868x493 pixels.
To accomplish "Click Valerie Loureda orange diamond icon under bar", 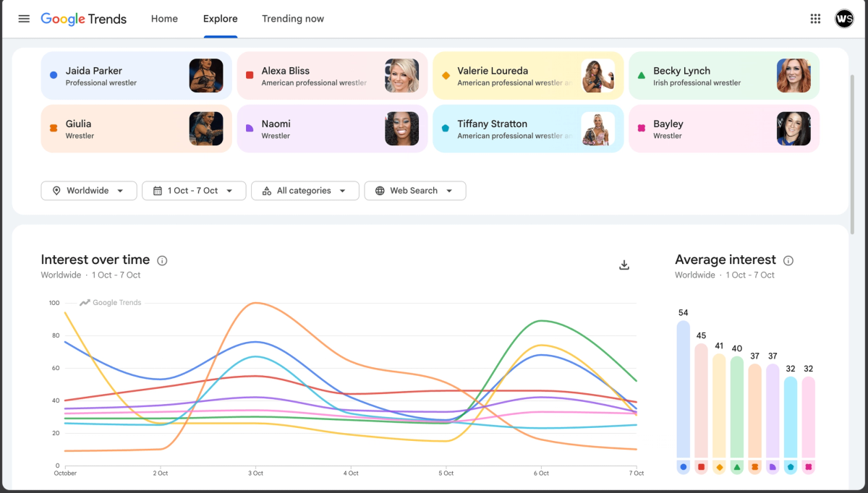I will pyautogui.click(x=719, y=467).
